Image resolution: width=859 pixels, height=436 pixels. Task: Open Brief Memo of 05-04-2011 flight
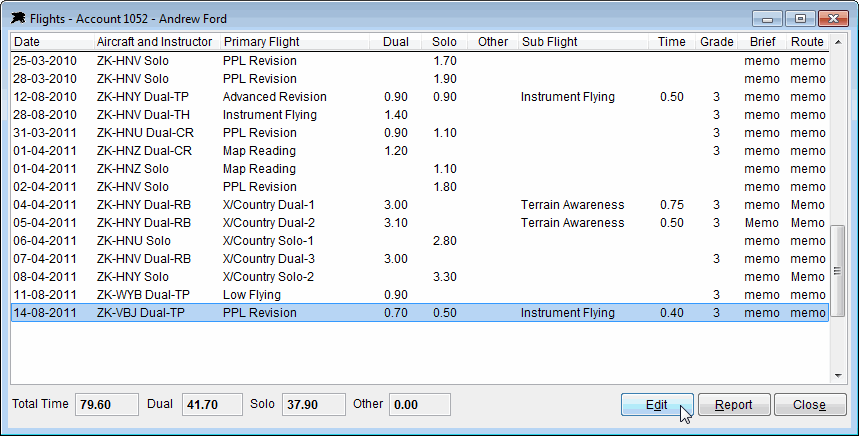coord(761,223)
